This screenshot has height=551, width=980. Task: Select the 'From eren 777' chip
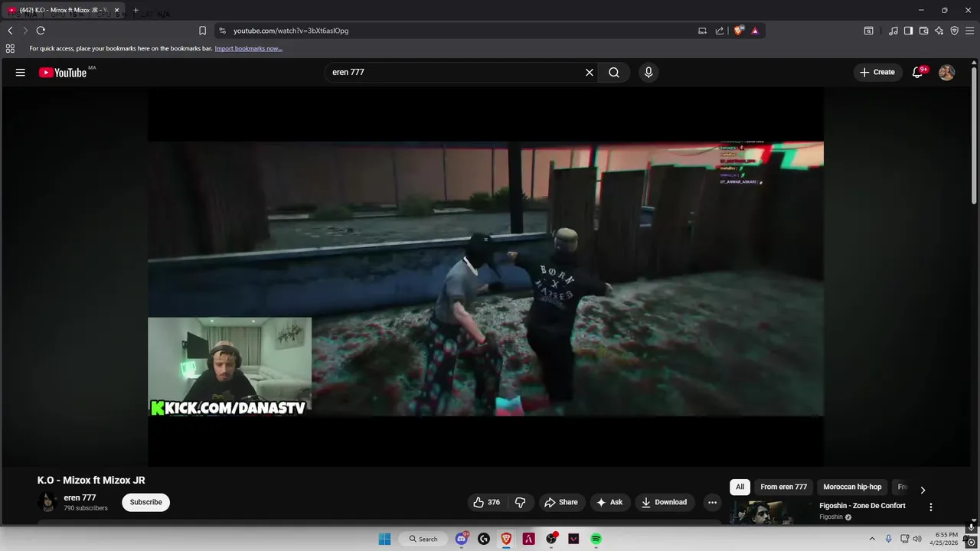coord(783,487)
